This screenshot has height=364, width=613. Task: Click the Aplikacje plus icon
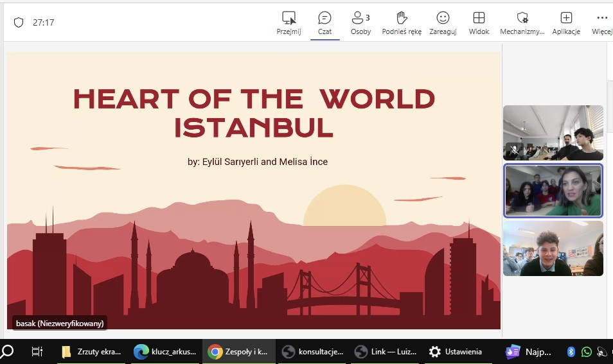point(565,18)
